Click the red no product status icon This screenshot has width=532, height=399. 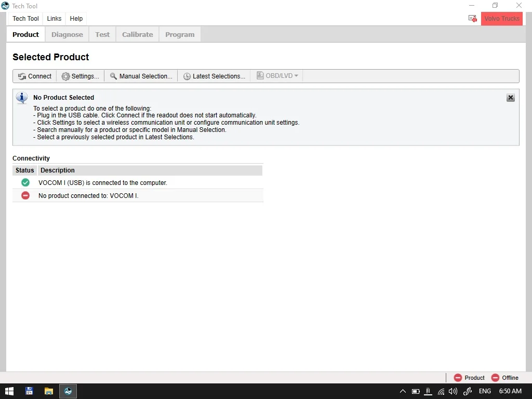pos(25,195)
